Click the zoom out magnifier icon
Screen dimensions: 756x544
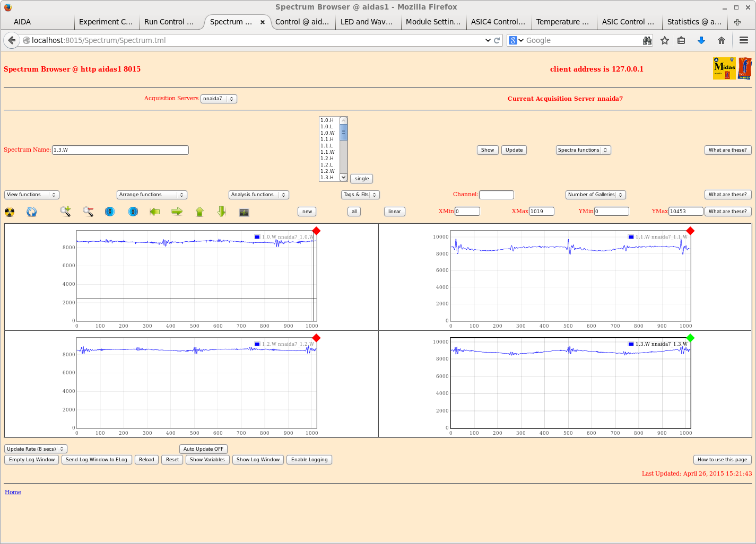(88, 212)
